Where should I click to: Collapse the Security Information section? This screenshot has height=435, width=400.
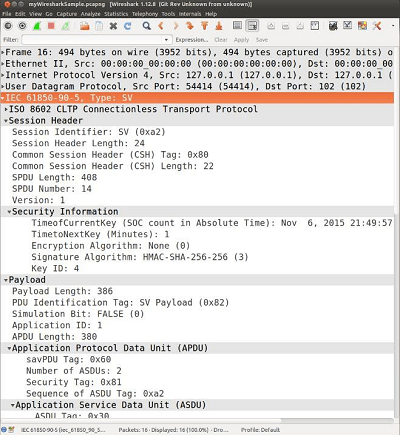[x=9, y=212]
